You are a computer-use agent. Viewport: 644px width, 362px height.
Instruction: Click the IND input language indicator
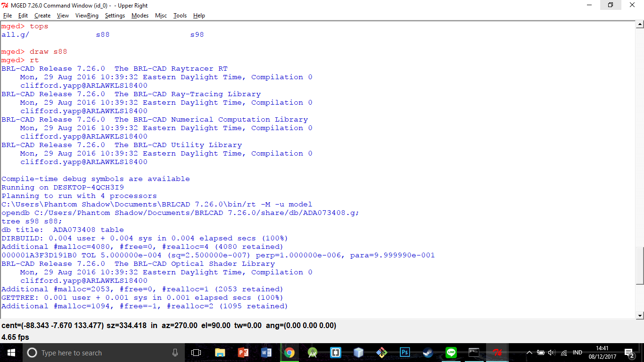578,353
